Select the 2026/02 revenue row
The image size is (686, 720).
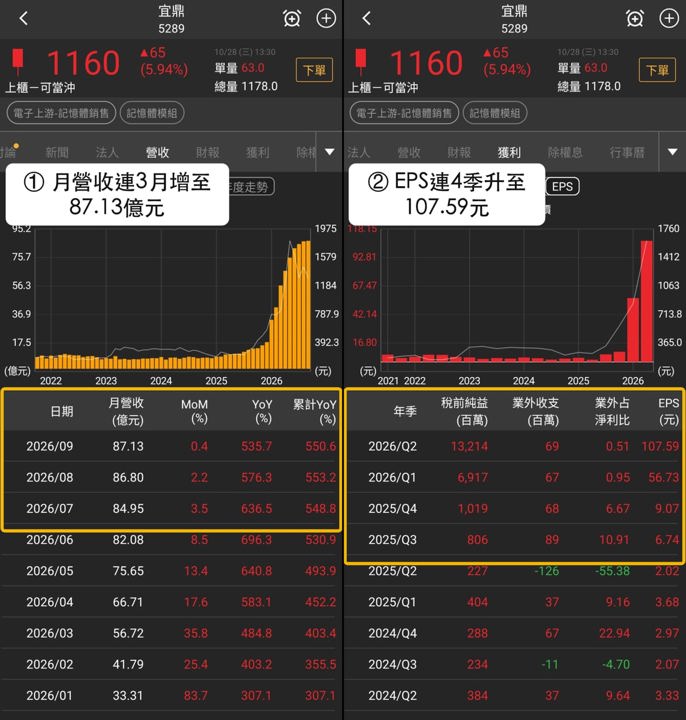tap(171, 664)
